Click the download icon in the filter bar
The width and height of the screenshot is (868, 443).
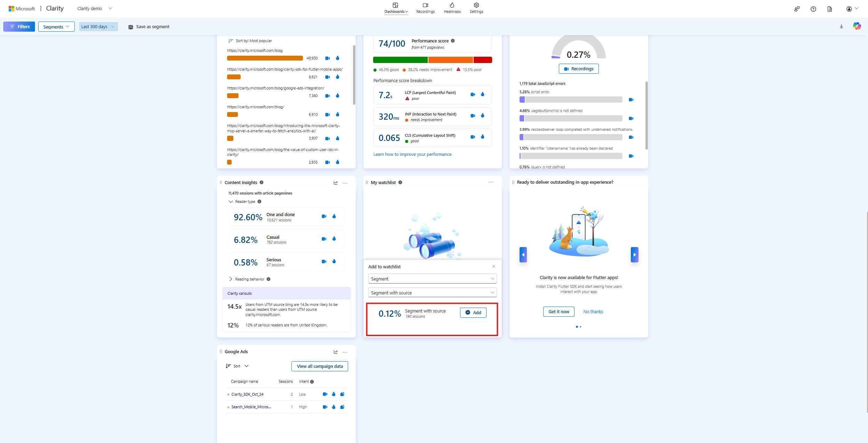[841, 26]
